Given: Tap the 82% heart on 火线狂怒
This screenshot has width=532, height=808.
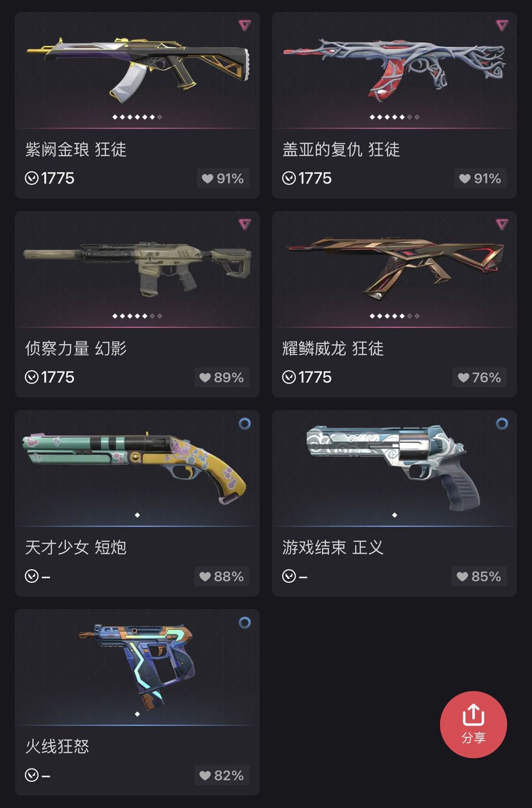Looking at the screenshot, I should click(222, 775).
